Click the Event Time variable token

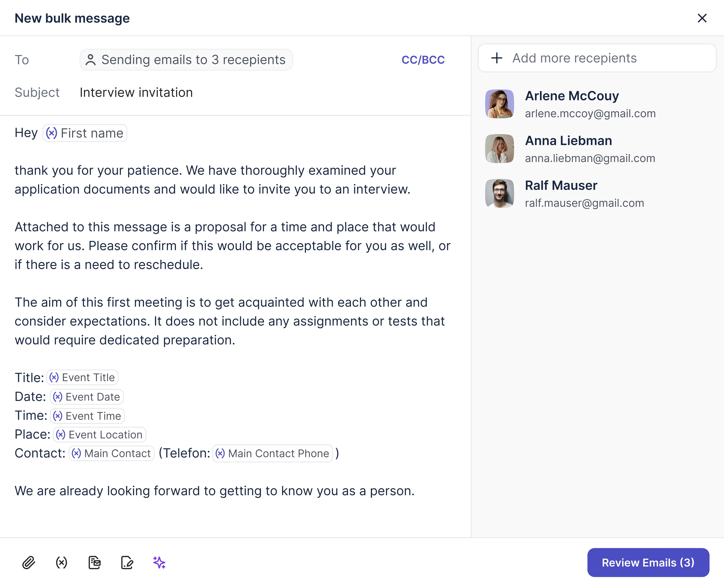(x=87, y=416)
